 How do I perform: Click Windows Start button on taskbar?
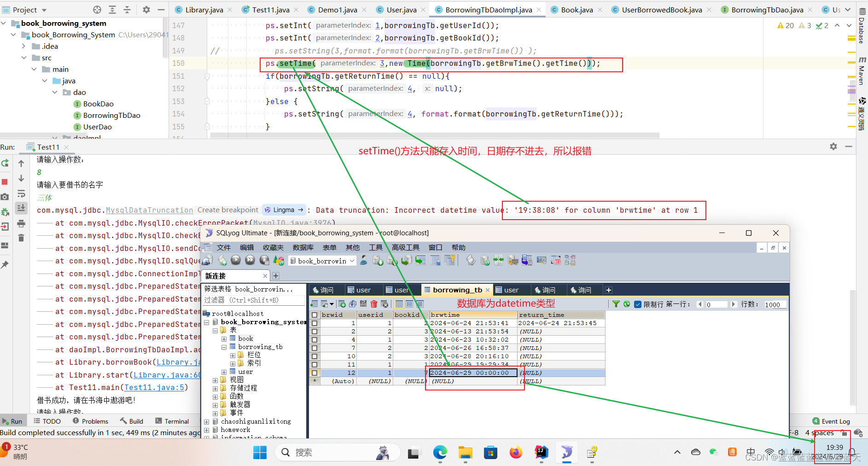pyautogui.click(x=260, y=453)
